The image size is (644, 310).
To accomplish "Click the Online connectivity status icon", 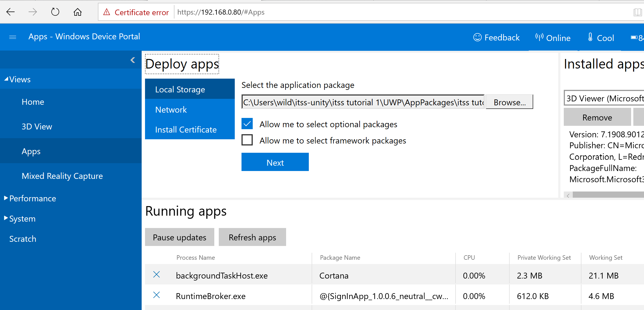I will (539, 37).
